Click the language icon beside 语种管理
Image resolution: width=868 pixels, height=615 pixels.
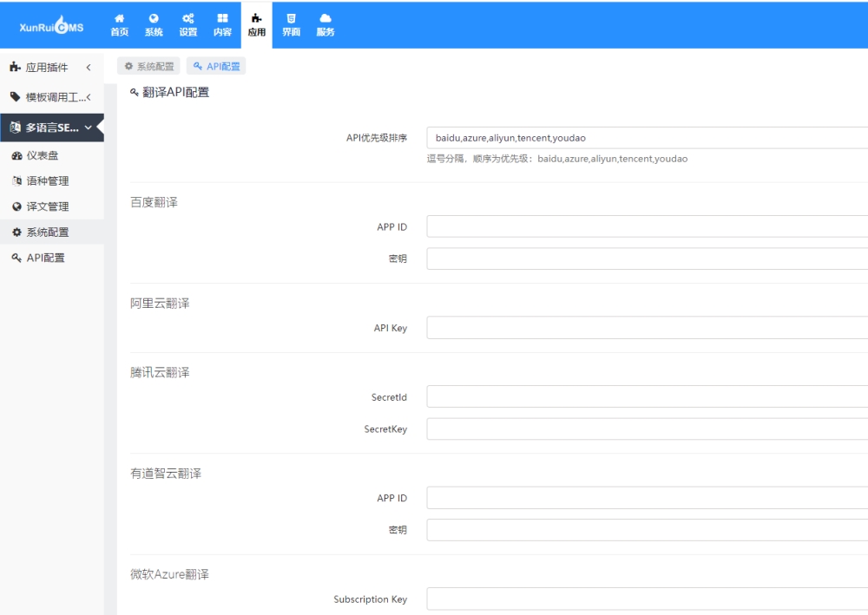click(16, 180)
